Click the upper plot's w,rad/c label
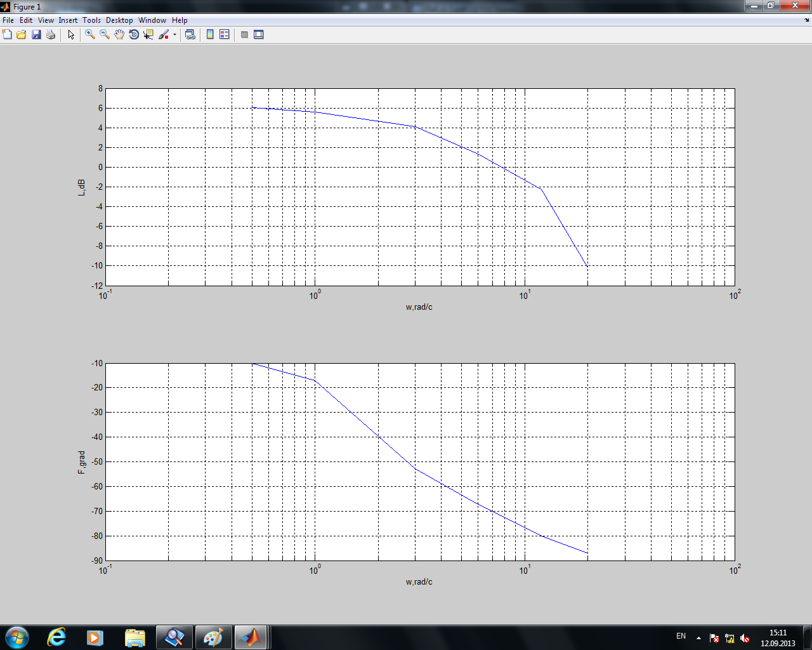The height and width of the screenshot is (650, 812). (419, 307)
